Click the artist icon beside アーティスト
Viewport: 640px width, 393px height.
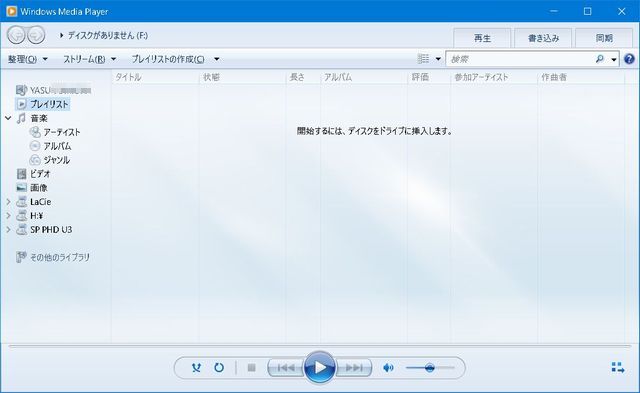[35, 132]
